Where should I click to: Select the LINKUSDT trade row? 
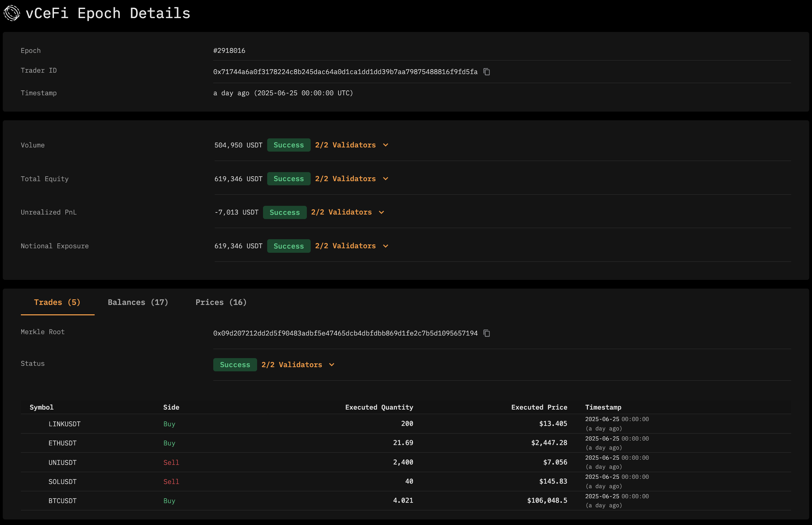click(x=64, y=424)
